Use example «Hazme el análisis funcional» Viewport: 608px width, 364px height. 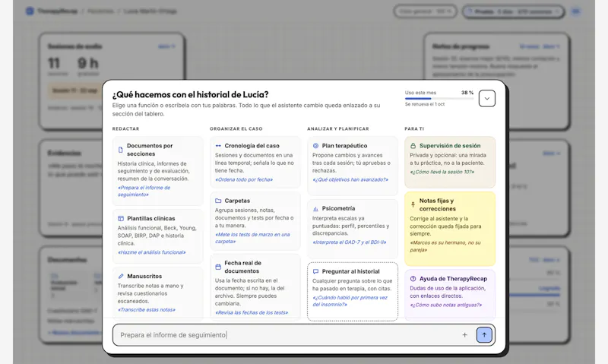pyautogui.click(x=151, y=252)
